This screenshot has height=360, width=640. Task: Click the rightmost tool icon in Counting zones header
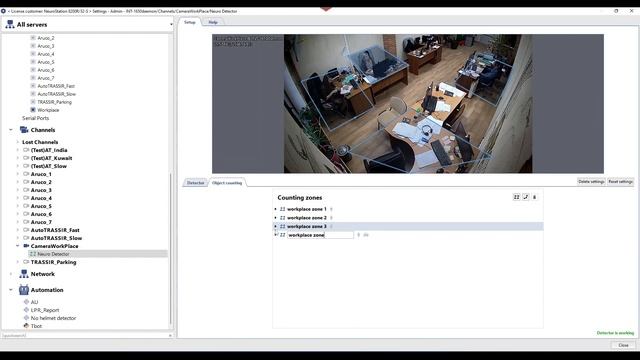click(x=535, y=197)
